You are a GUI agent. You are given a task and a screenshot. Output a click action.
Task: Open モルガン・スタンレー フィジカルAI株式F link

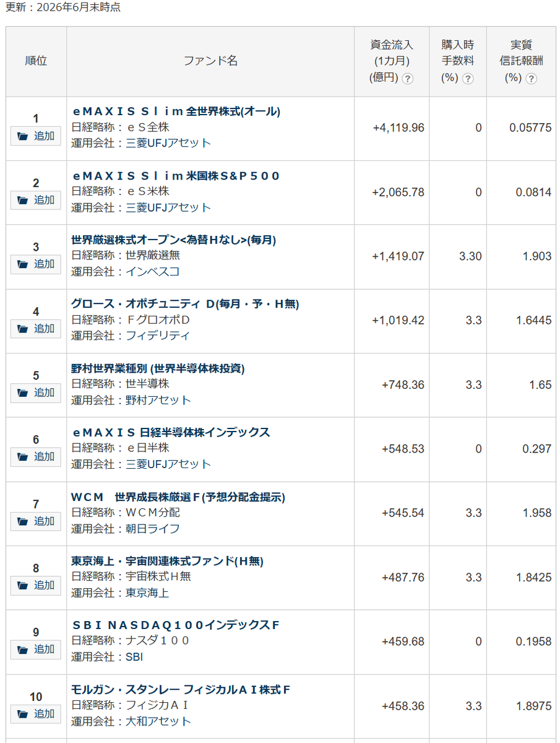[181, 689]
